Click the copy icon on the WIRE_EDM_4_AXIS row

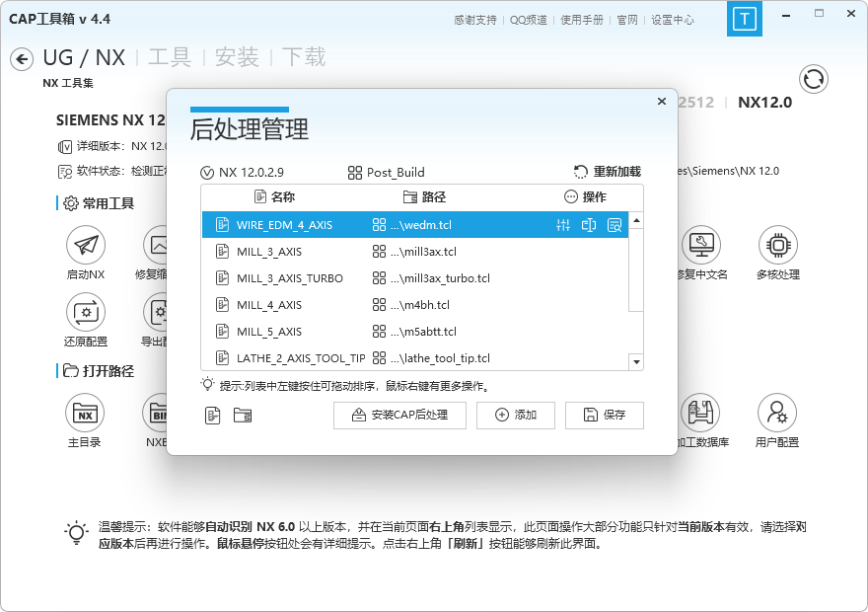pyautogui.click(x=590, y=225)
